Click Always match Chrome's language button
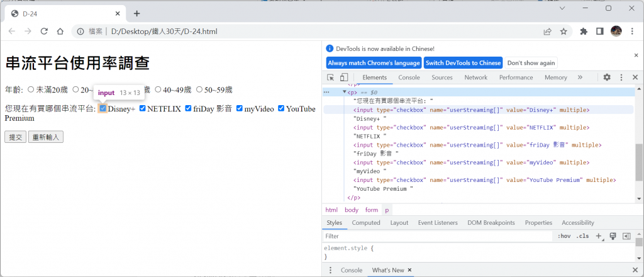 (374, 63)
